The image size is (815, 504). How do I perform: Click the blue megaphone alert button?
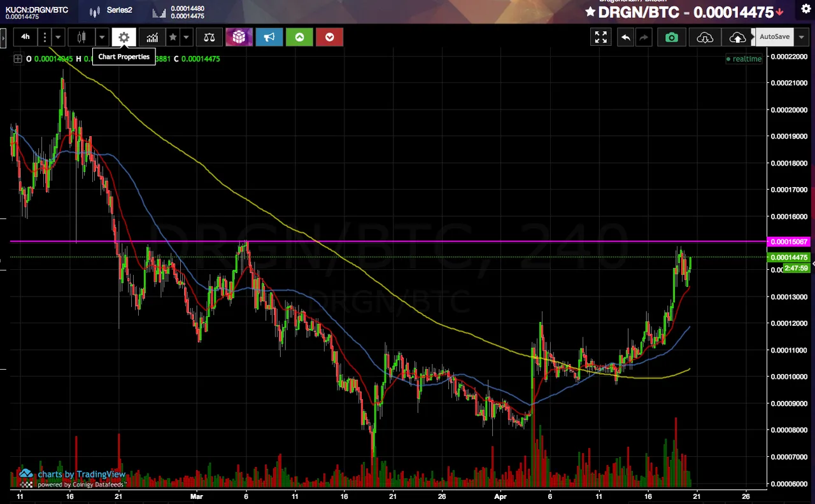point(269,37)
